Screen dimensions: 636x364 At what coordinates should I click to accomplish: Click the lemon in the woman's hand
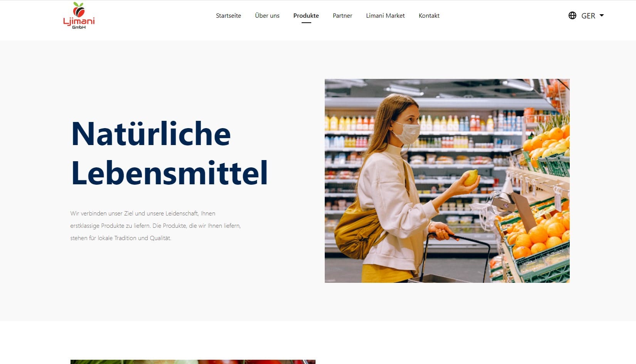(x=471, y=178)
